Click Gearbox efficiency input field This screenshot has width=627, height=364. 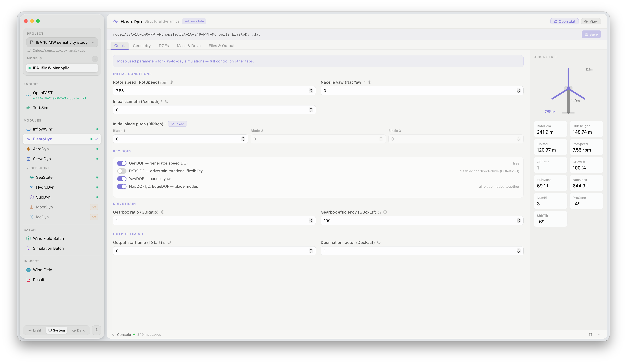click(422, 221)
